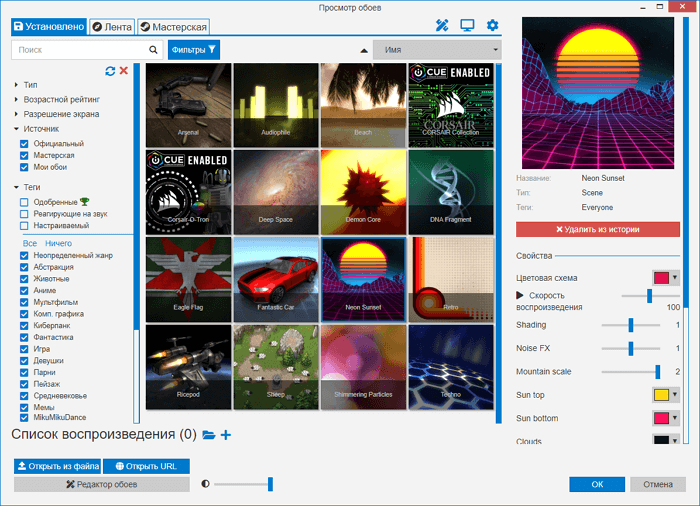This screenshot has height=506, width=700.
Task: Refresh filters with the blue arrows icon
Action: point(110,70)
